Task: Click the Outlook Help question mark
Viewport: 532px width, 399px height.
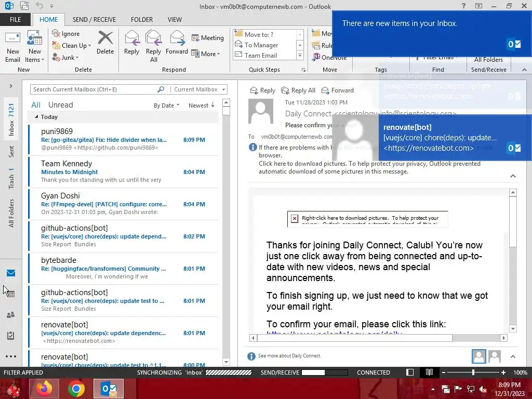Action: (463, 6)
